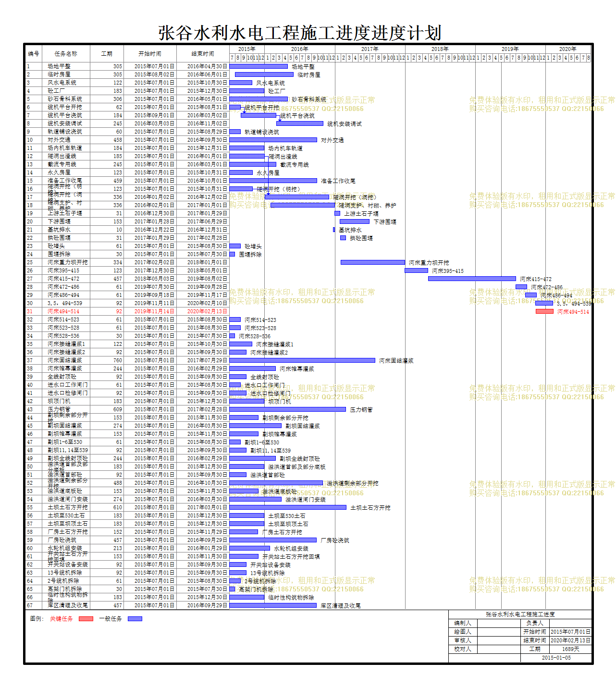The image size is (616, 687).
Task: Click end date 2017年06月29日 of 下游围堰
Action: [x=207, y=221]
